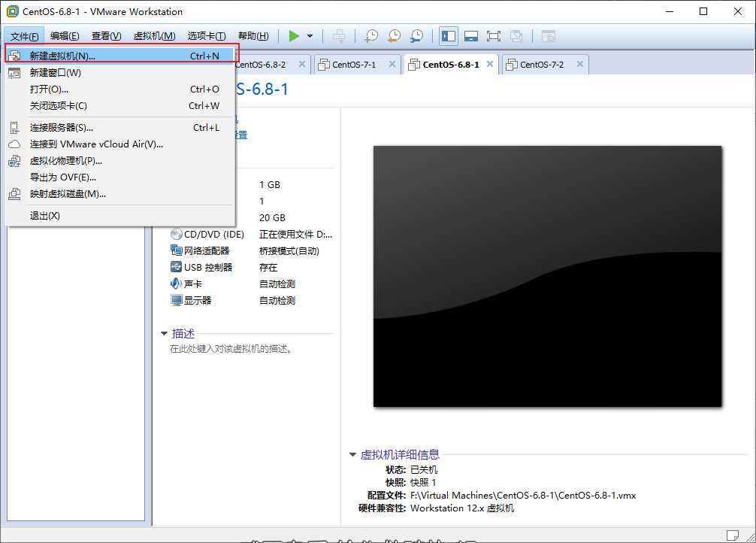Open snapshot manager with the clock-wrench icon
756x543 pixels.
click(x=416, y=36)
